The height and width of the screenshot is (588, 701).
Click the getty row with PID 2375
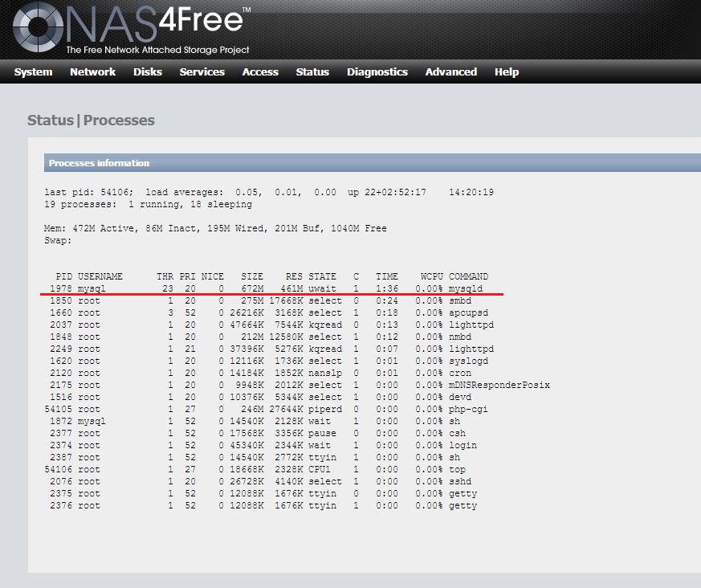pyautogui.click(x=263, y=494)
